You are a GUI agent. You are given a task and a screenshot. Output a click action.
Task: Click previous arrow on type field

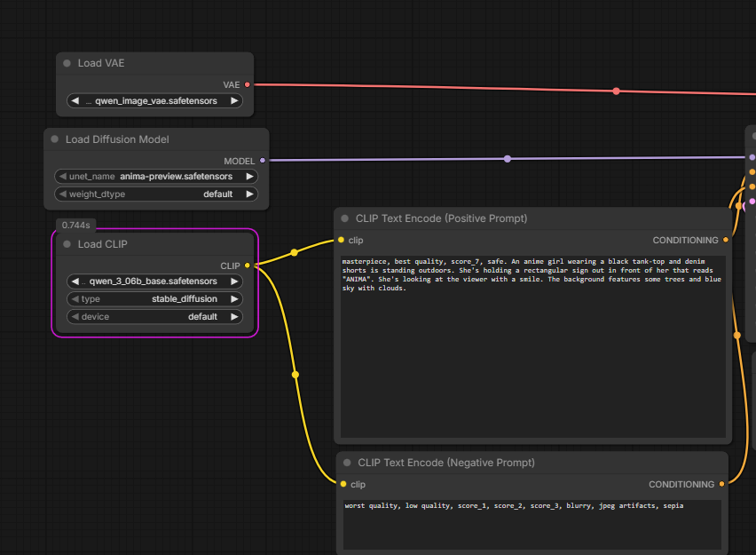pos(75,299)
